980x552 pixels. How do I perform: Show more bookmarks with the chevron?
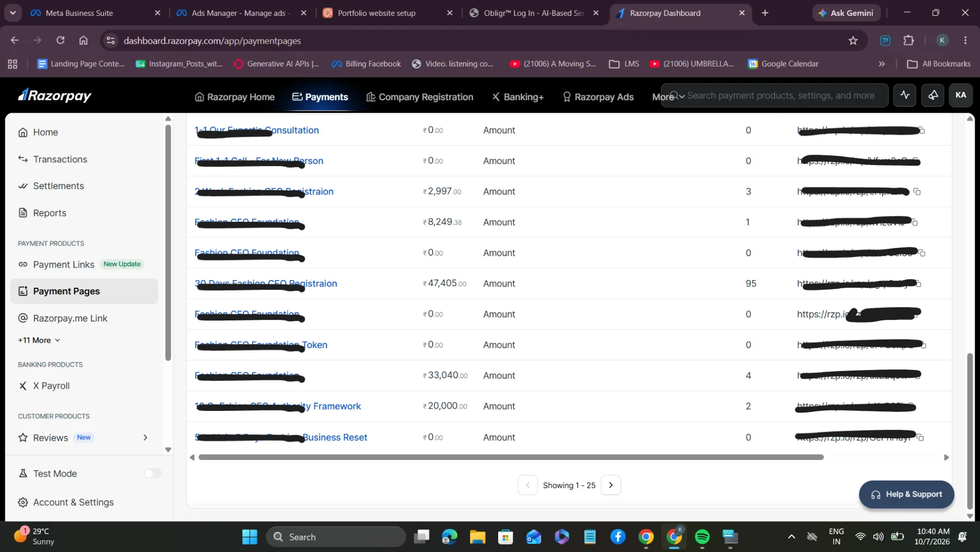(882, 64)
